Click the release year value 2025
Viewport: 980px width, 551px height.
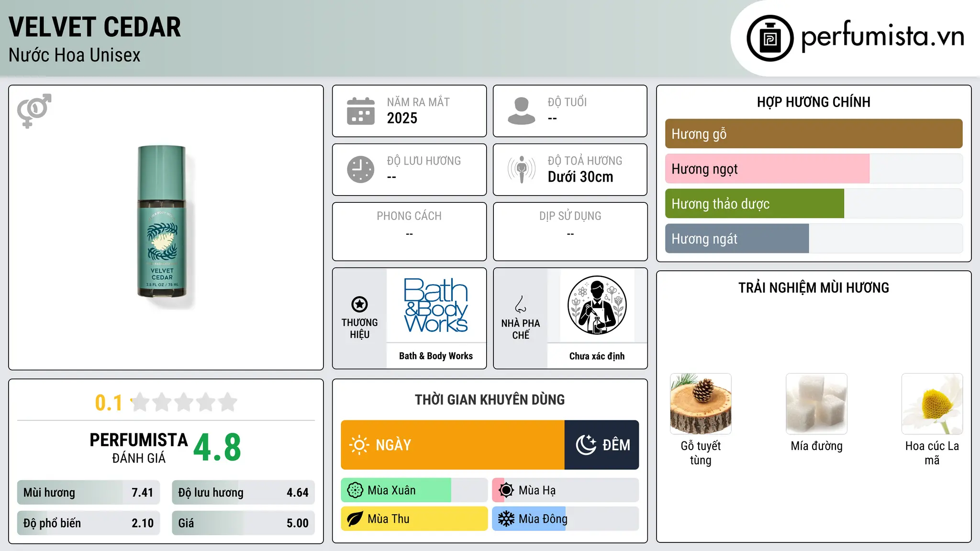[x=402, y=118]
